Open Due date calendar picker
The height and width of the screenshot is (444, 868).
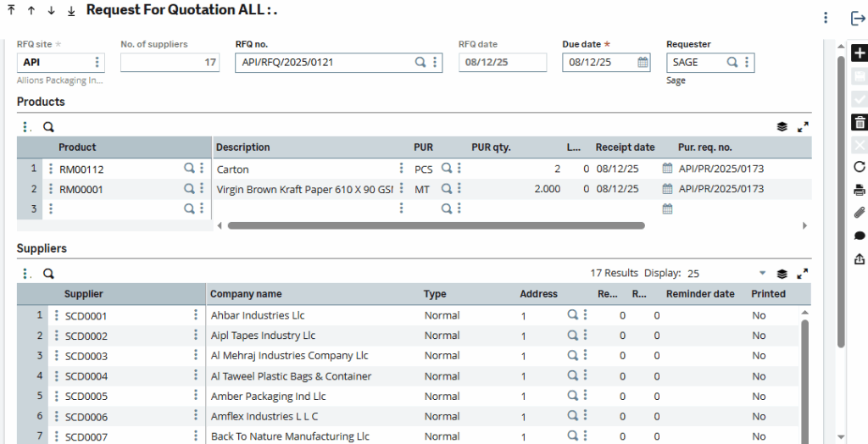643,63
